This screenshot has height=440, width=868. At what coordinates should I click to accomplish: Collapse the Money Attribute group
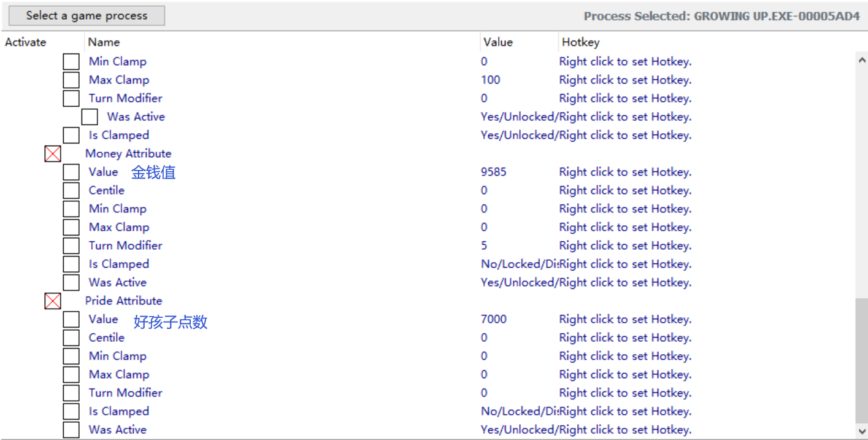coord(53,154)
